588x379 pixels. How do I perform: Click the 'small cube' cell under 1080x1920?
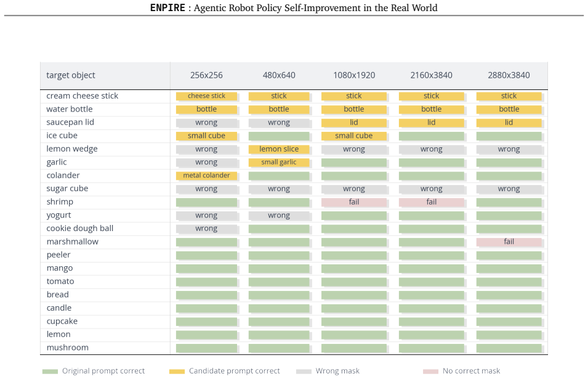[354, 136]
